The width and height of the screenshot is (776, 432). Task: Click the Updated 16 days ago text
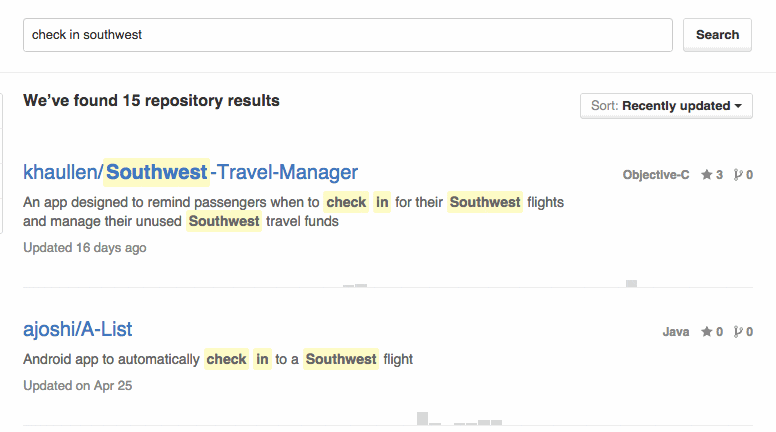pyautogui.click(x=85, y=247)
